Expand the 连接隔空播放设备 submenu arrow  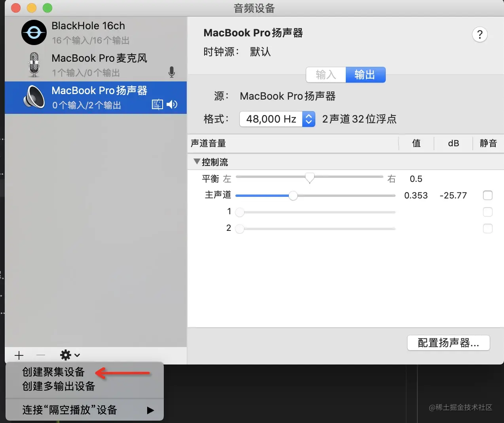(150, 410)
